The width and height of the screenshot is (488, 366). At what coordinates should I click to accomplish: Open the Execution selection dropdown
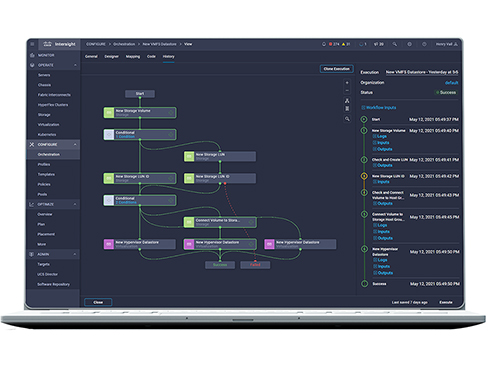point(422,72)
